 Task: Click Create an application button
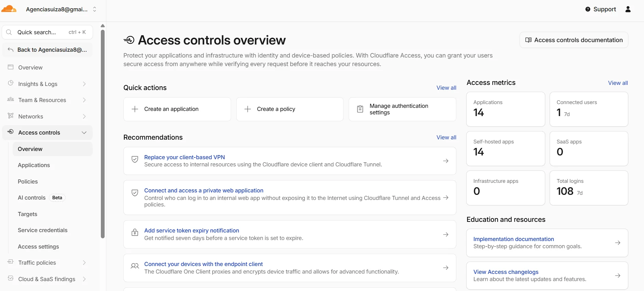[177, 109]
